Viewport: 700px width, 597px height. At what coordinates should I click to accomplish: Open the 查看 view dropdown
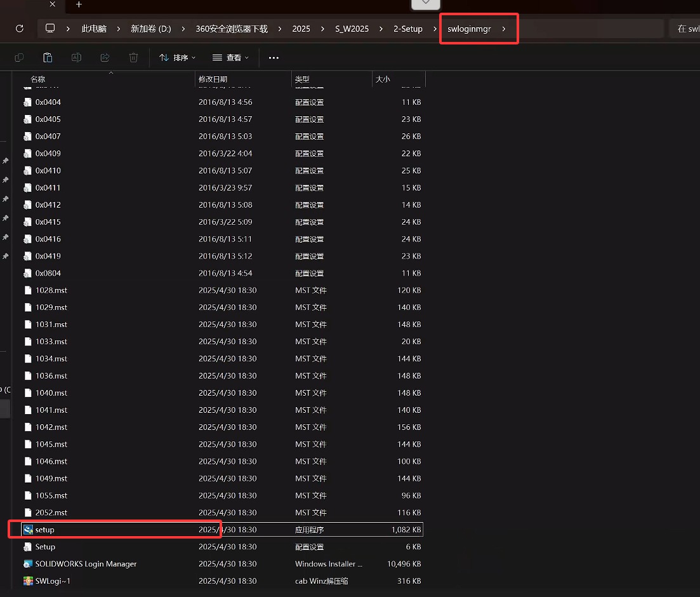[230, 58]
